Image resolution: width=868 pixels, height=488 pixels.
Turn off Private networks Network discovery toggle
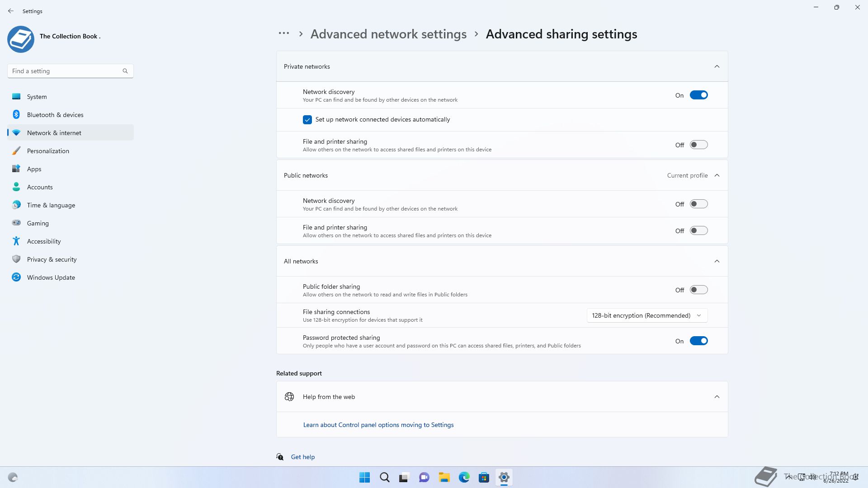698,95
